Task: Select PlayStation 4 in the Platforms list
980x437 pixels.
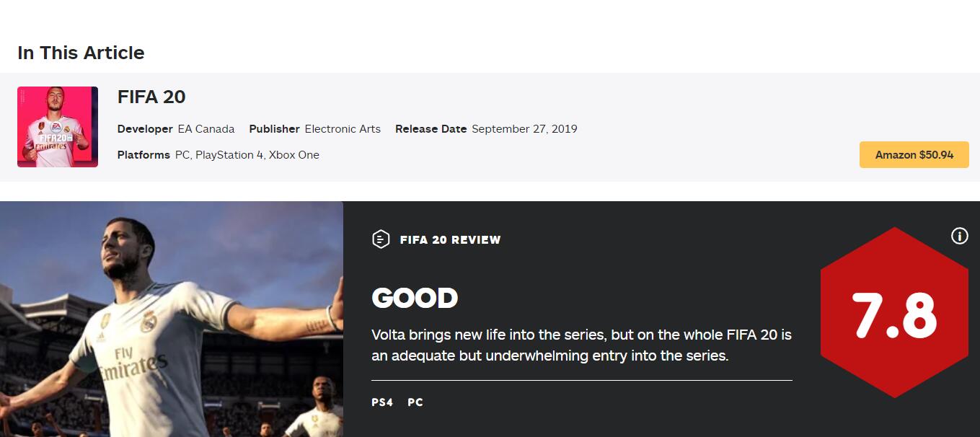Action: [x=229, y=155]
